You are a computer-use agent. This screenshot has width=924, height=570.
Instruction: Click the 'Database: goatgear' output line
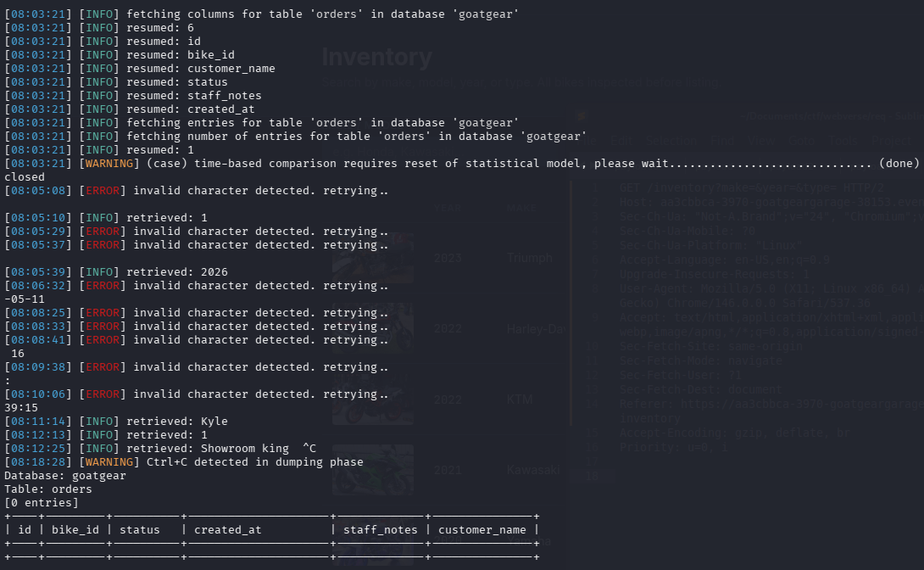tap(64, 476)
